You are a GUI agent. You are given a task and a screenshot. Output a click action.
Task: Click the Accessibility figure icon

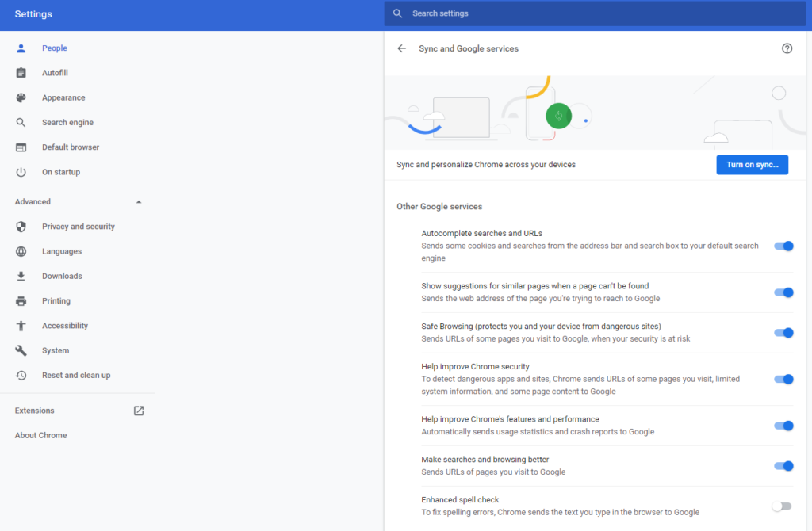21,326
